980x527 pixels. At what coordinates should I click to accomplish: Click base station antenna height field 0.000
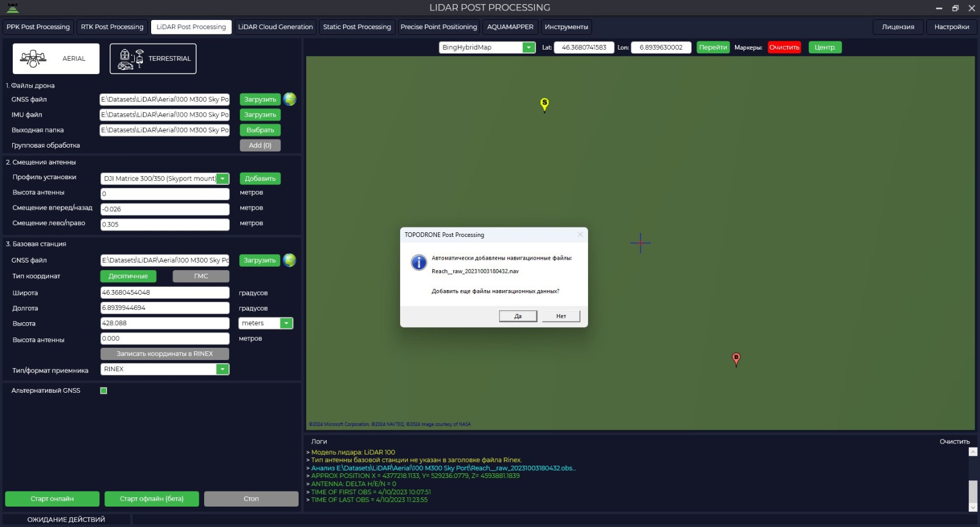point(165,338)
